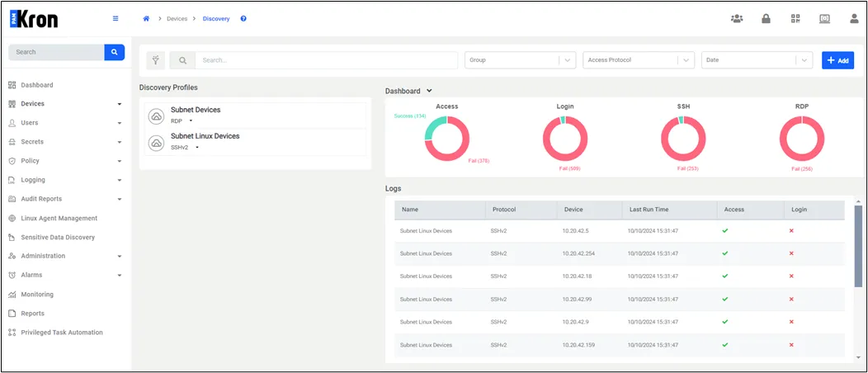The image size is (868, 373).
Task: Open the Access Protocol dropdown
Action: [x=639, y=60]
